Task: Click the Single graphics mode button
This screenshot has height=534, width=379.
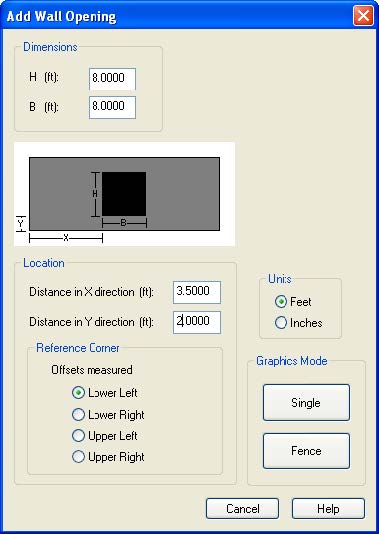Action: (x=306, y=403)
